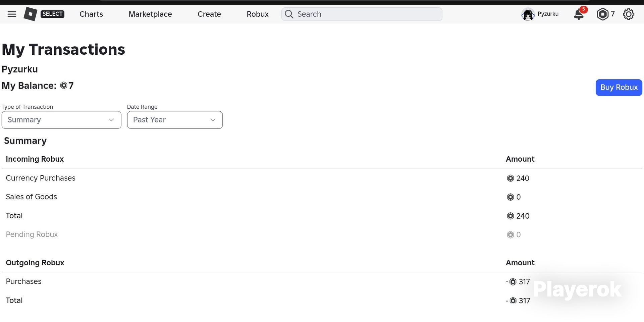The width and height of the screenshot is (644, 322).
Task: Click the Currency Purchases row label
Action: point(41,178)
